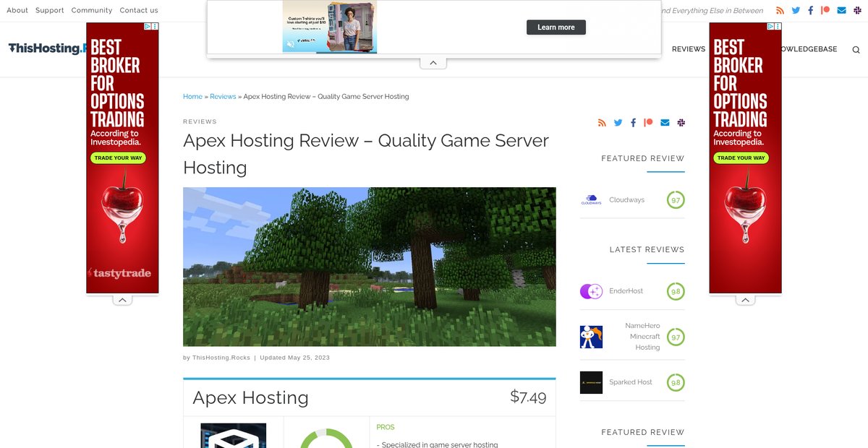Click the TRADE YOUR WAY button on right ad
Image resolution: width=868 pixels, height=448 pixels.
pyautogui.click(x=741, y=158)
